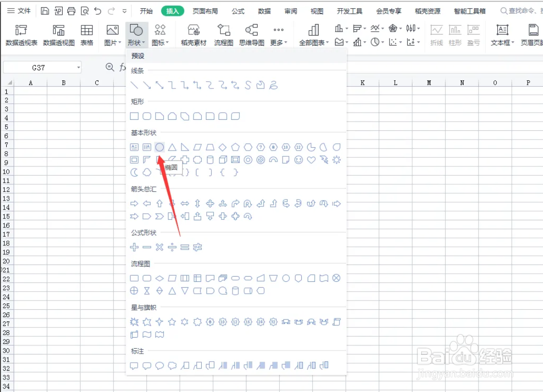
Task: Select the ellipse shape in 基本形状
Action: (x=159, y=147)
